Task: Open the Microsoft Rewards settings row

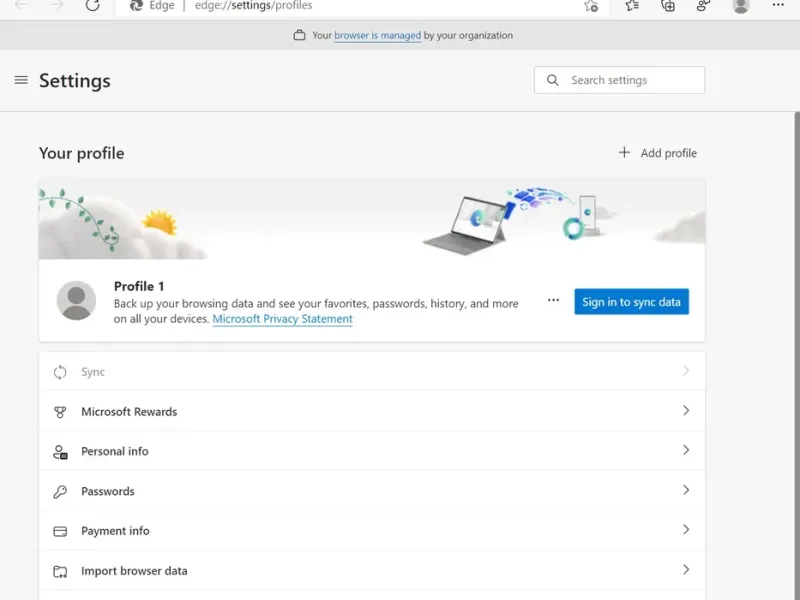Action: (372, 411)
